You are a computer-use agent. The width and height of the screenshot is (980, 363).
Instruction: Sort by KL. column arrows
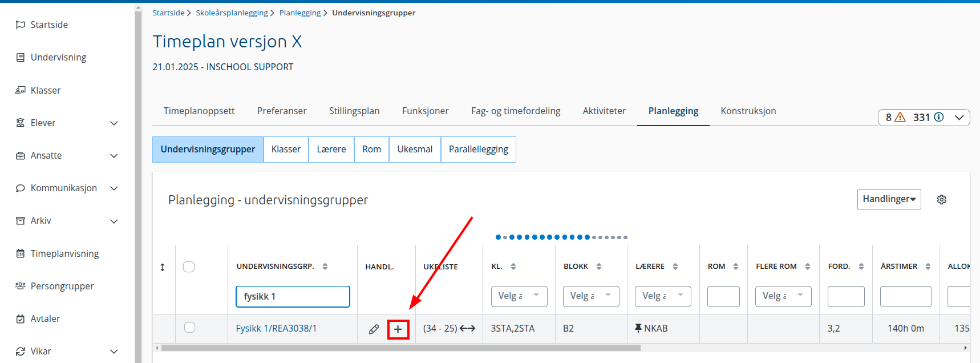[513, 267]
